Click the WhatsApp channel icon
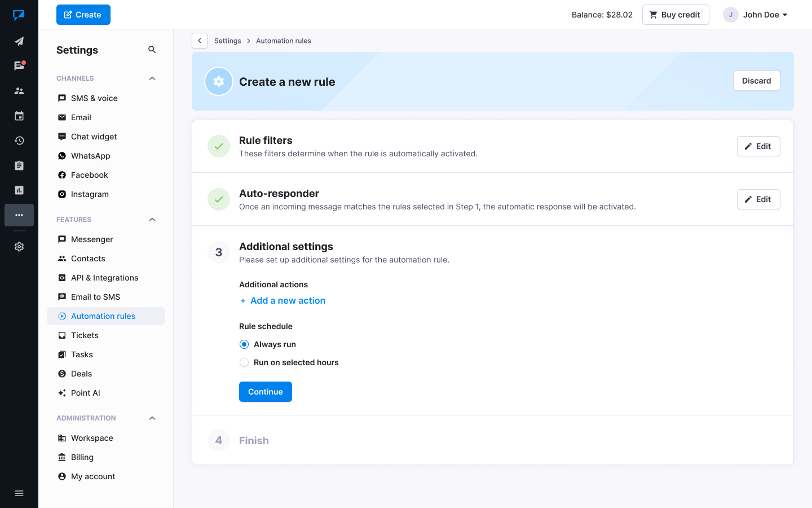Viewport: 812px width, 508px height. coord(62,155)
